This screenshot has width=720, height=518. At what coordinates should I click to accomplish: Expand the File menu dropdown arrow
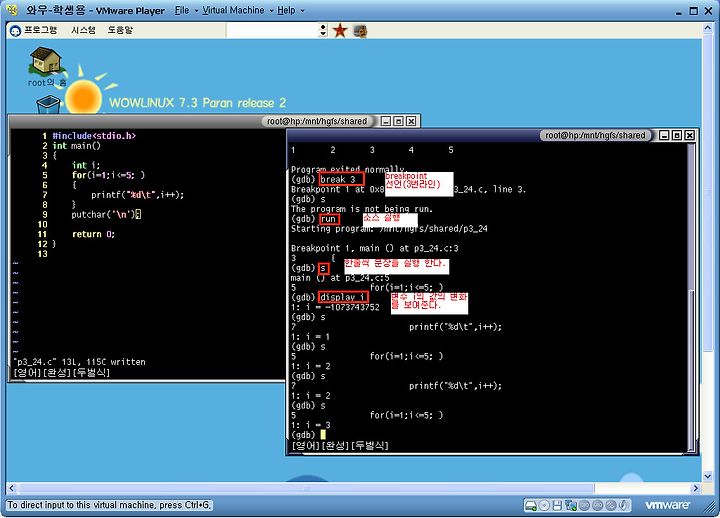[x=197, y=11]
